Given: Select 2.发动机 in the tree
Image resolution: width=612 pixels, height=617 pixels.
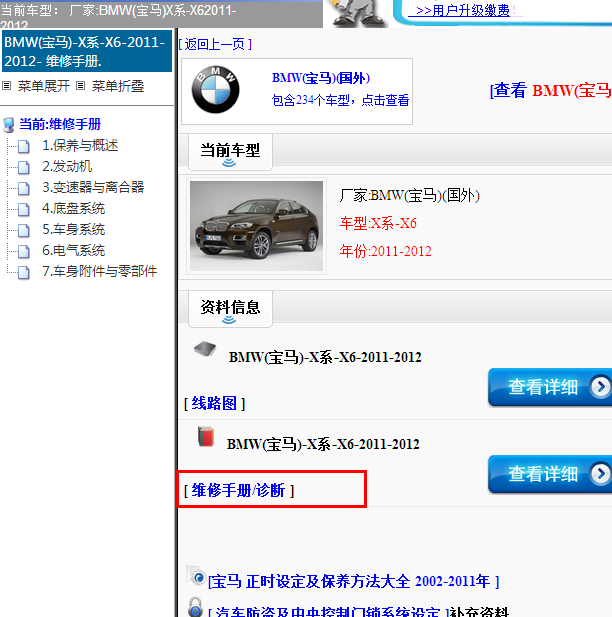Looking at the screenshot, I should [67, 166].
